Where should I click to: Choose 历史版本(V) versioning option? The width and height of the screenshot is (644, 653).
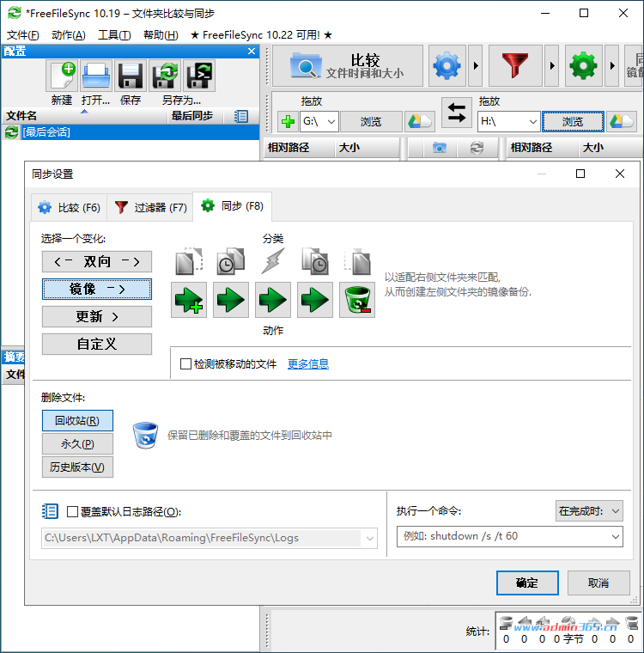pyautogui.click(x=77, y=467)
